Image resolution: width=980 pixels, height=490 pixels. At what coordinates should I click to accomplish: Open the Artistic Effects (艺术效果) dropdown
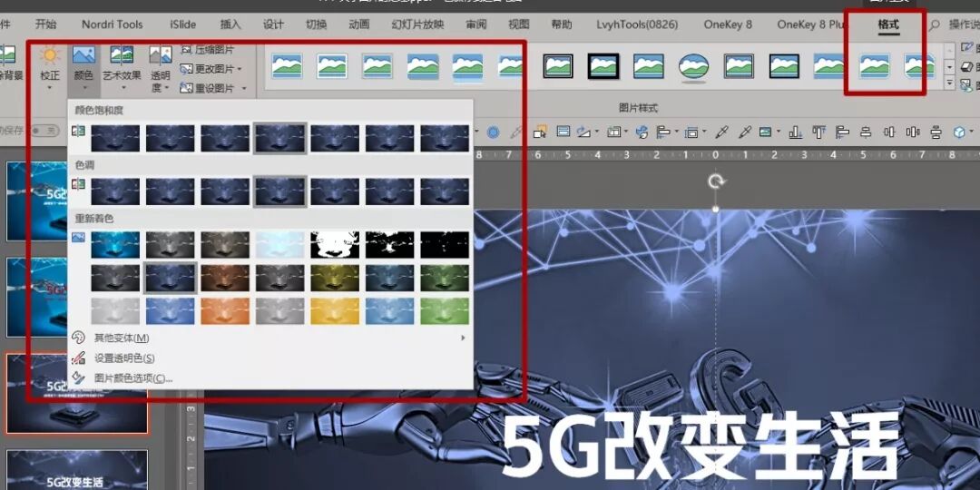(122, 68)
